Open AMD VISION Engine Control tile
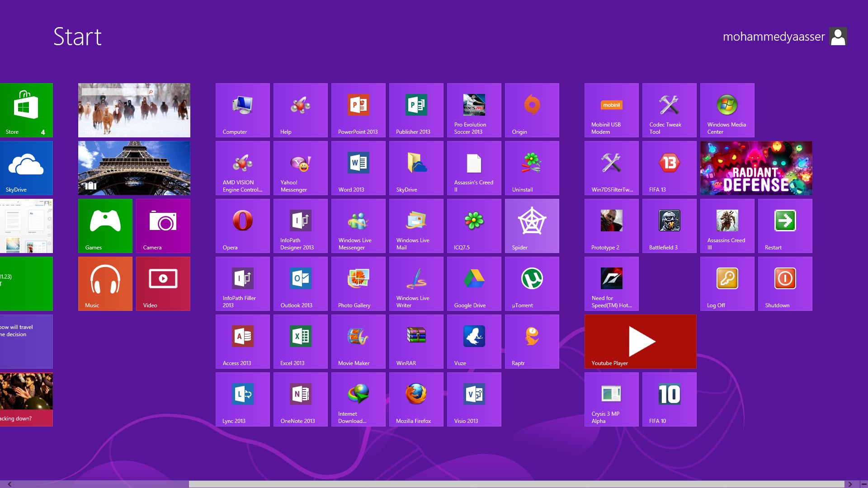Image resolution: width=868 pixels, height=488 pixels. point(243,168)
